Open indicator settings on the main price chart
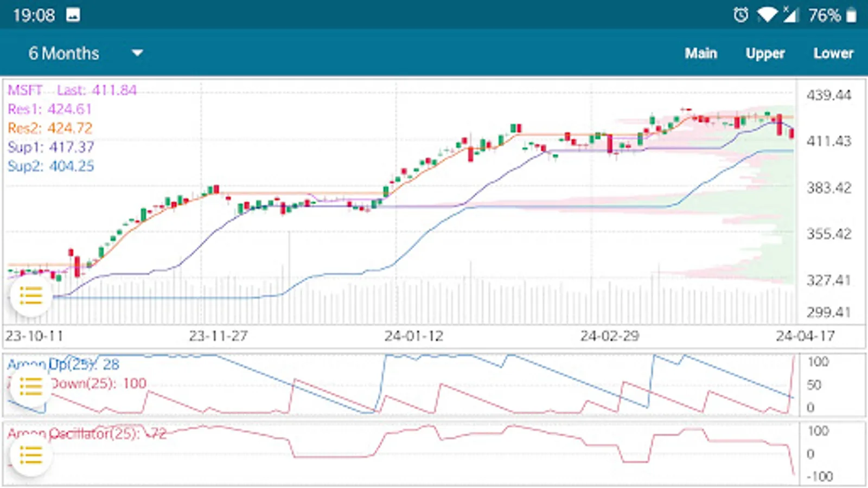868x488 pixels. pyautogui.click(x=31, y=296)
